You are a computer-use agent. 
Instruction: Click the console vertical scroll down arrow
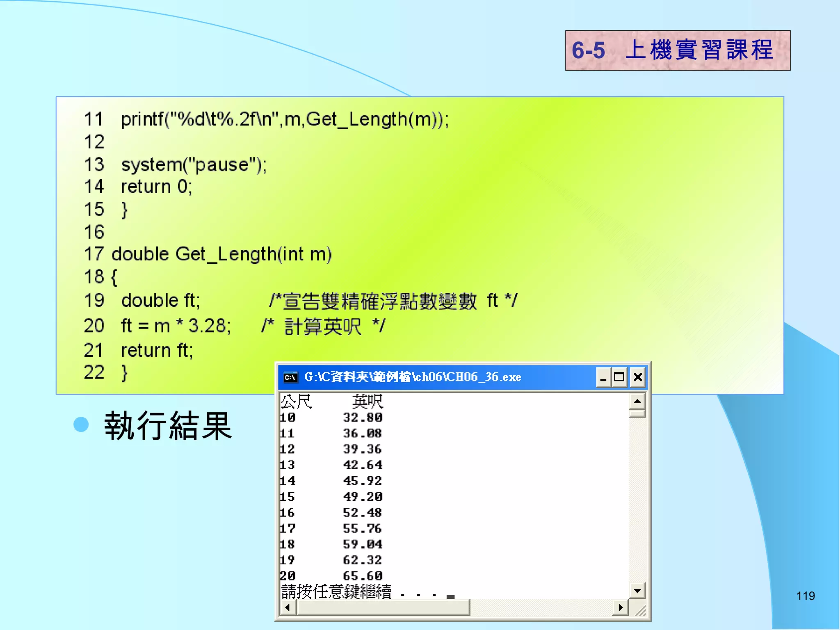tap(637, 591)
